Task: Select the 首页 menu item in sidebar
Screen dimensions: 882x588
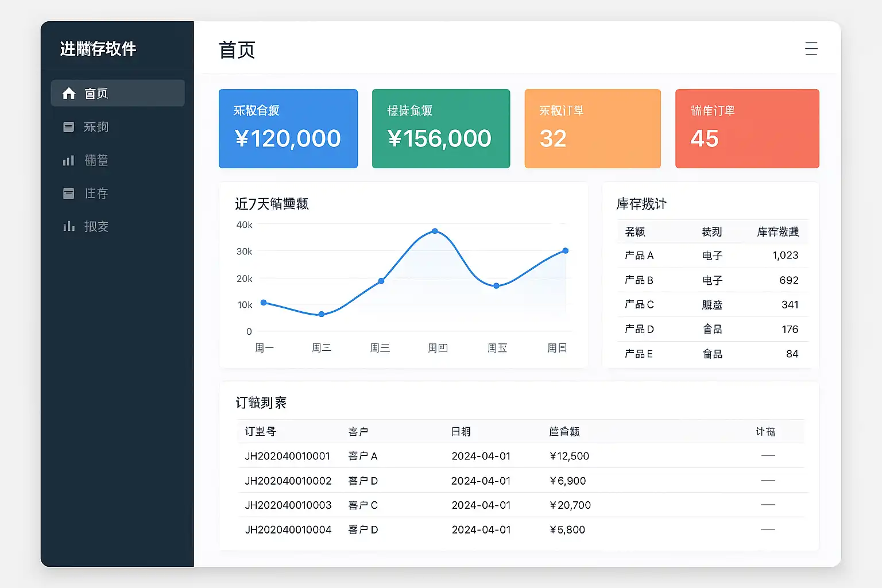Action: point(118,93)
